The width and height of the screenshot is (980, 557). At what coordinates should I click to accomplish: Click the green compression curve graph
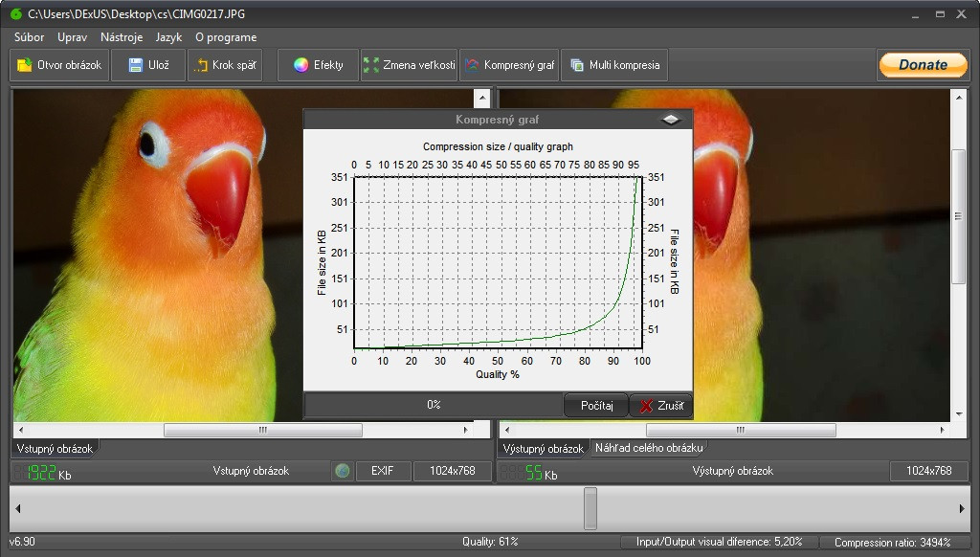point(498,262)
